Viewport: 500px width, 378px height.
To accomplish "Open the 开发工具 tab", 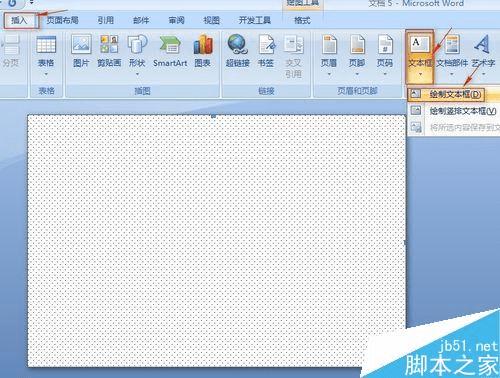I will [x=255, y=20].
